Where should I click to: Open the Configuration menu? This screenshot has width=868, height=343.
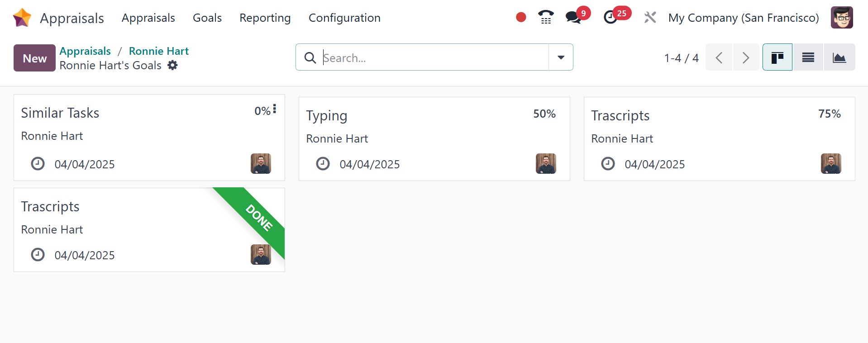[344, 18]
